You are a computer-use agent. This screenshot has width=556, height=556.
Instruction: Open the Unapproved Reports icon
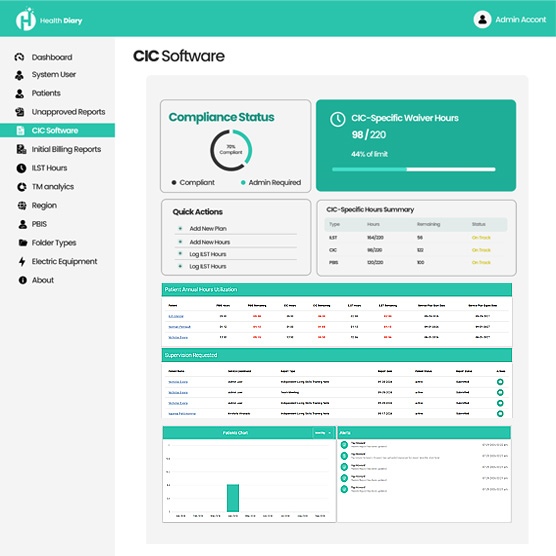(x=20, y=112)
